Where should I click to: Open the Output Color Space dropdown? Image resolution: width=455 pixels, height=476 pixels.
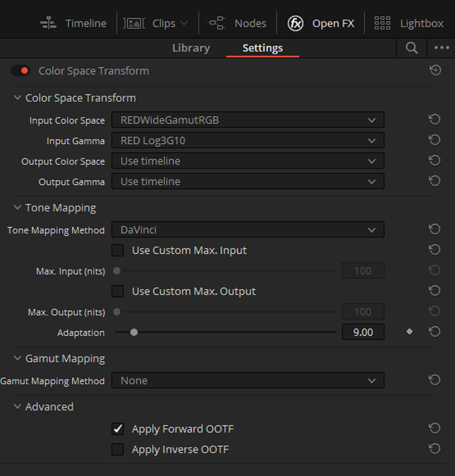[248, 161]
